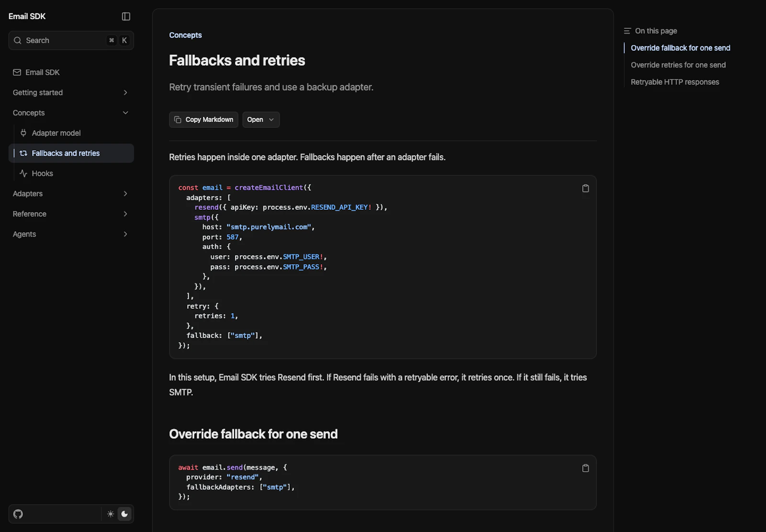Viewport: 766px width, 532px height.
Task: Copy the email.send code block
Action: click(585, 468)
